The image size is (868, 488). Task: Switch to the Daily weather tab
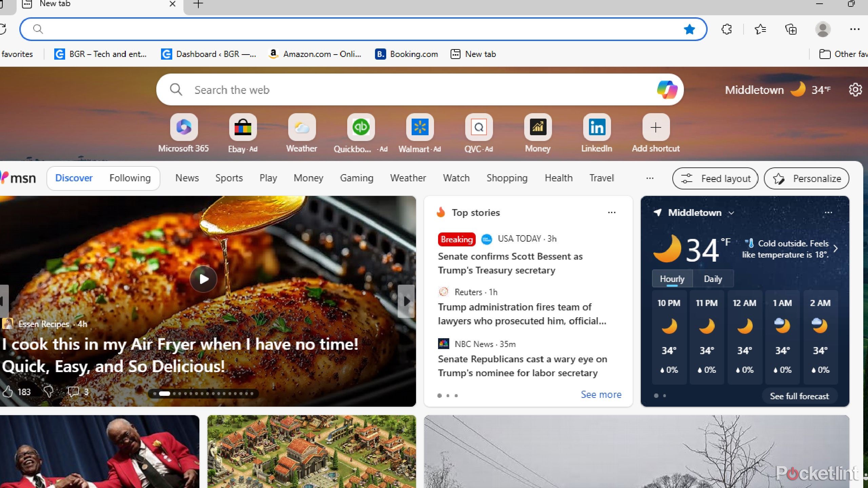tap(713, 279)
